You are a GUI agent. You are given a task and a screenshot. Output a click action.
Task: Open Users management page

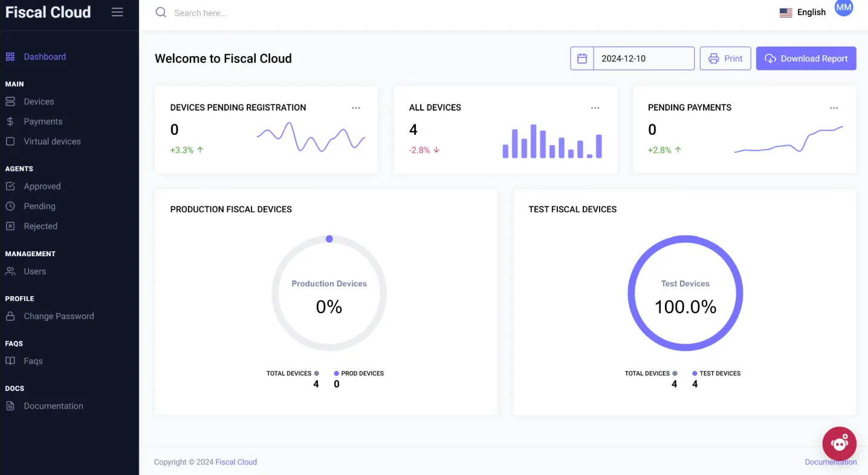pos(35,271)
